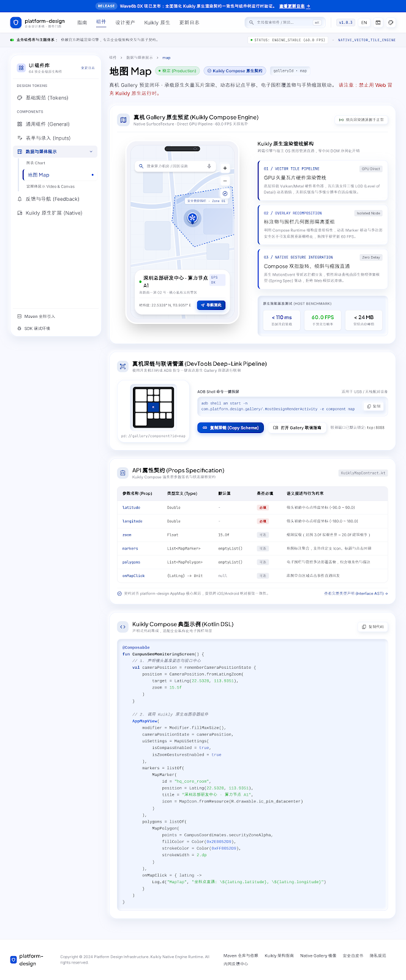Click the 复制深链 (Copy Scheme) button
Viewport: 406px width, 980px height.
coord(230,428)
